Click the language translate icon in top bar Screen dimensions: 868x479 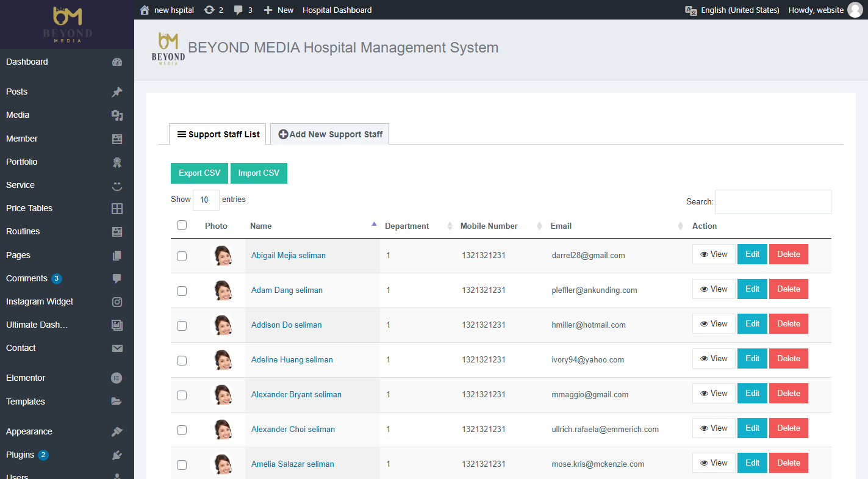click(x=691, y=10)
